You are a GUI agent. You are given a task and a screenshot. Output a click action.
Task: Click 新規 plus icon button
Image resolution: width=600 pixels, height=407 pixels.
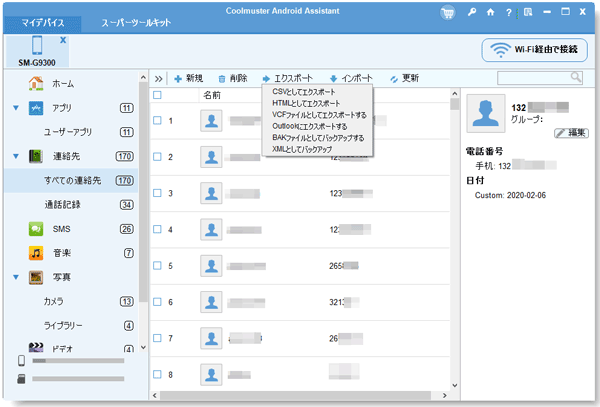click(188, 78)
